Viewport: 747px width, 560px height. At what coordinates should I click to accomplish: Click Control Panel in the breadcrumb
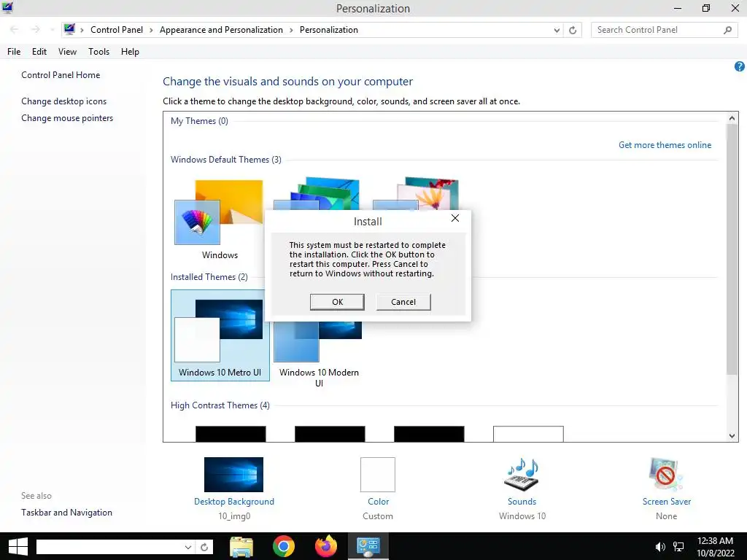(116, 29)
